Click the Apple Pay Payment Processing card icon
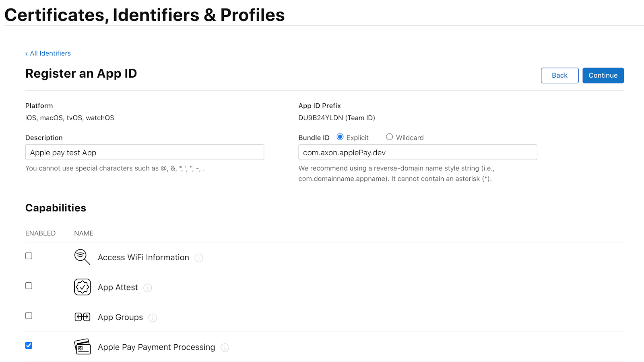Image resolution: width=644 pixels, height=362 pixels. pos(82,347)
